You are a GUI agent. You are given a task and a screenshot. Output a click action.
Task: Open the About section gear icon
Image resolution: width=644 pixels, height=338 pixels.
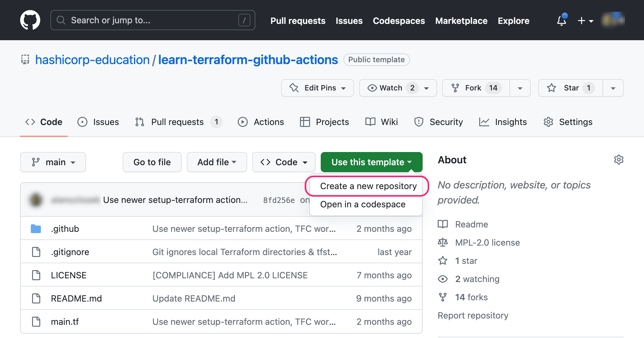point(619,160)
